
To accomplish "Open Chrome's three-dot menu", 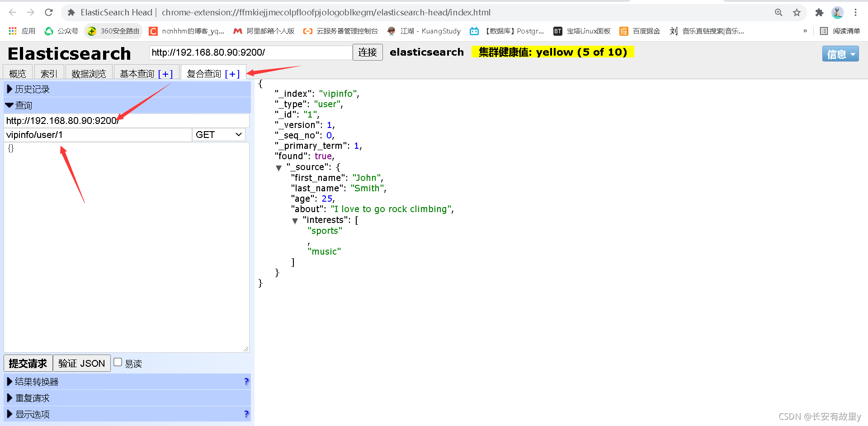I will tap(855, 13).
